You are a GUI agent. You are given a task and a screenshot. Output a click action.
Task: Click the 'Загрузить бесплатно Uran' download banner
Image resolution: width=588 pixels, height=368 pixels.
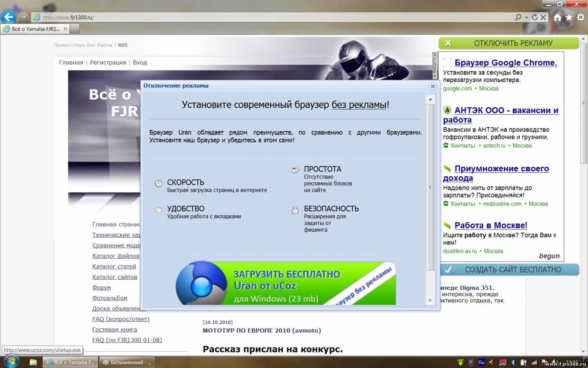[x=286, y=284]
